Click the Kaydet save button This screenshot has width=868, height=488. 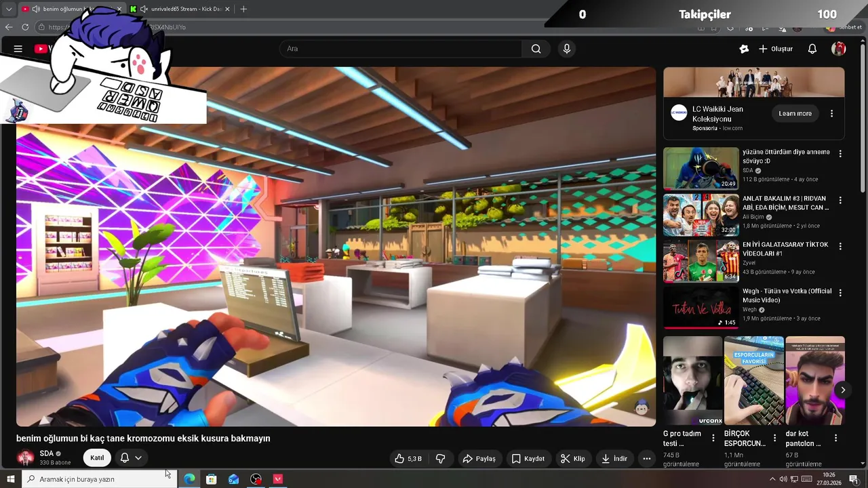[528, 459]
